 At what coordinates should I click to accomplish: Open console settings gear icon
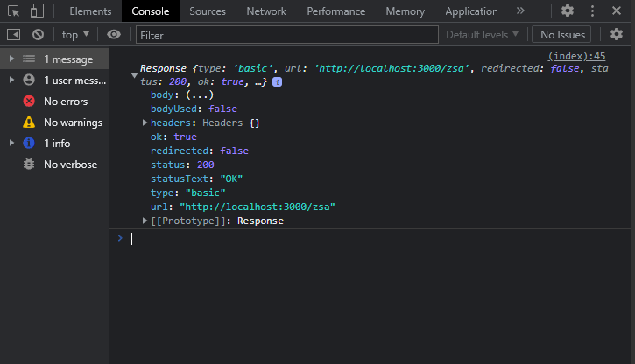(x=617, y=35)
